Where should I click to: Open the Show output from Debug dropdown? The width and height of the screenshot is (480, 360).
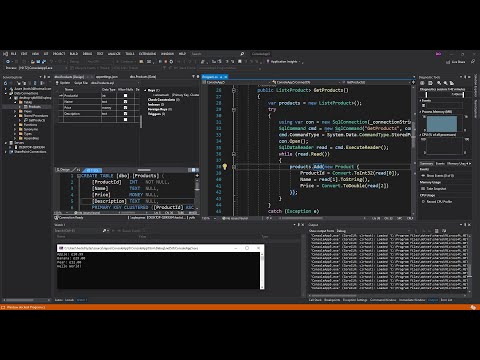(x=374, y=231)
